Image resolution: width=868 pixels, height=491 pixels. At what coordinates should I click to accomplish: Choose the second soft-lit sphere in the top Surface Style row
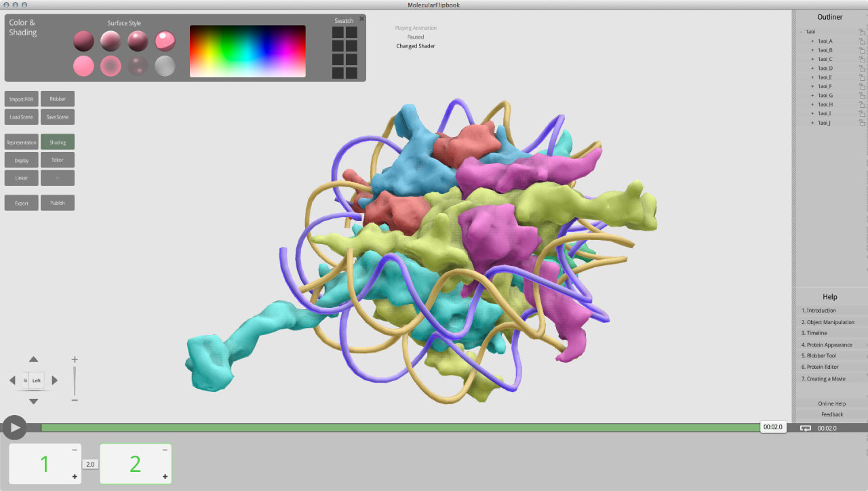click(x=111, y=41)
